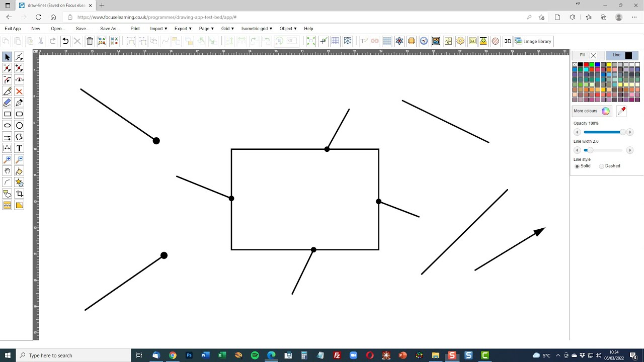The height and width of the screenshot is (362, 644).
Task: Select the crop tool
Action: pos(19,194)
